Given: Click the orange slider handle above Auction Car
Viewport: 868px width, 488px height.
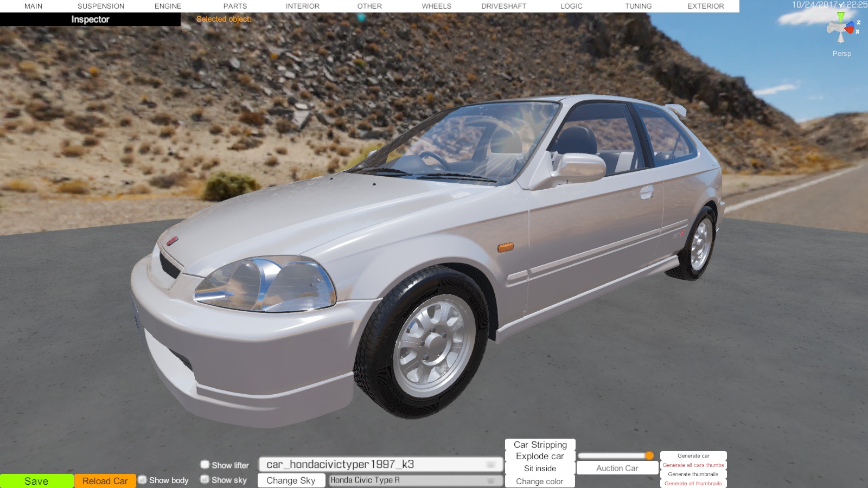Looking at the screenshot, I should [x=649, y=455].
